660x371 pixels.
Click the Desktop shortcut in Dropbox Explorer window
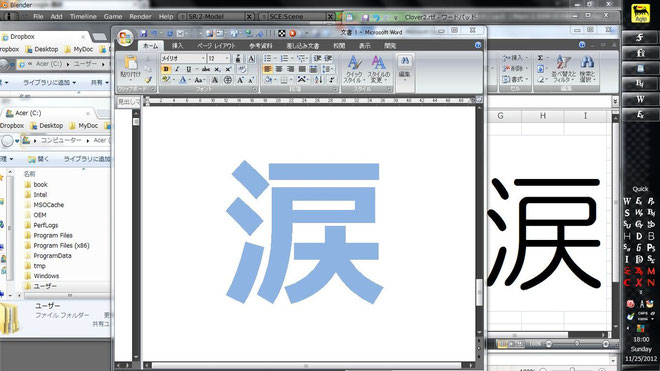(41, 49)
